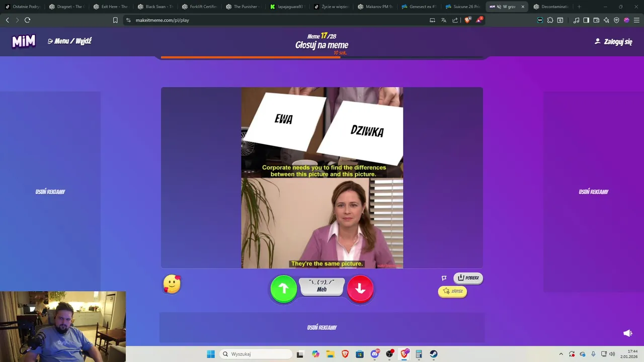Viewport: 644px width, 362px height.
Task: Switch to Decontaminat... tab
Action: click(x=551, y=7)
